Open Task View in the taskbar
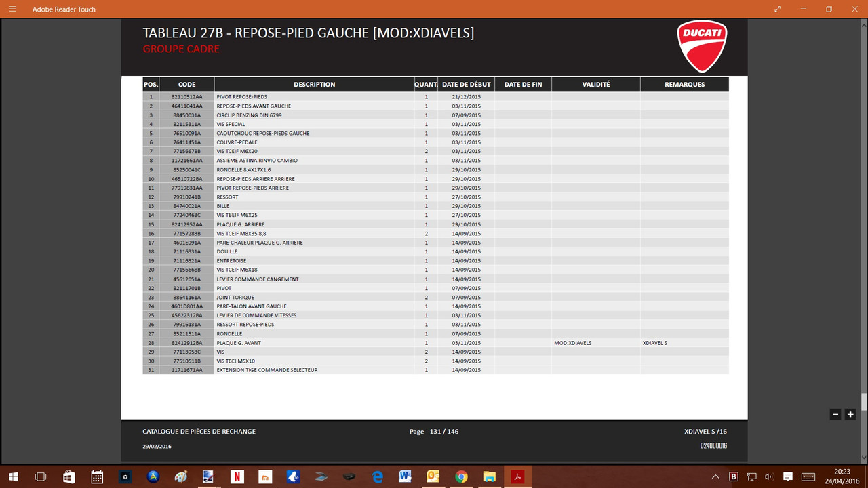 pyautogui.click(x=41, y=476)
